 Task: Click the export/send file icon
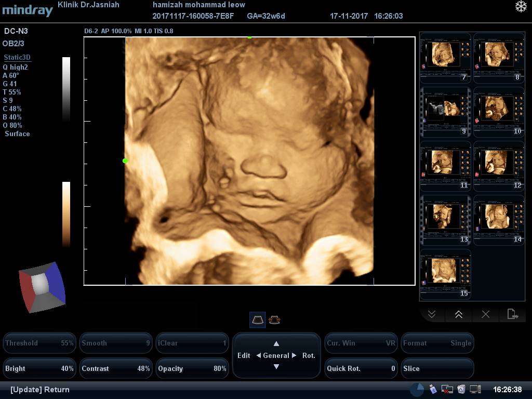click(x=512, y=314)
